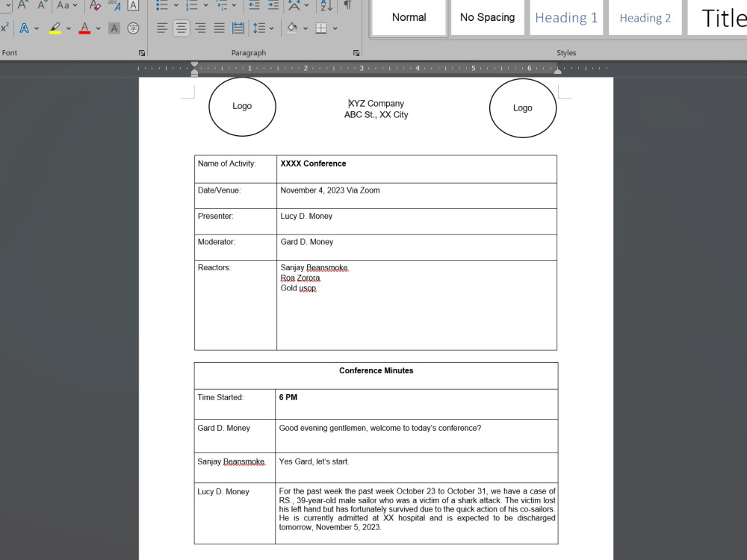
Task: Open the Borders dropdown arrow
Action: tap(335, 28)
